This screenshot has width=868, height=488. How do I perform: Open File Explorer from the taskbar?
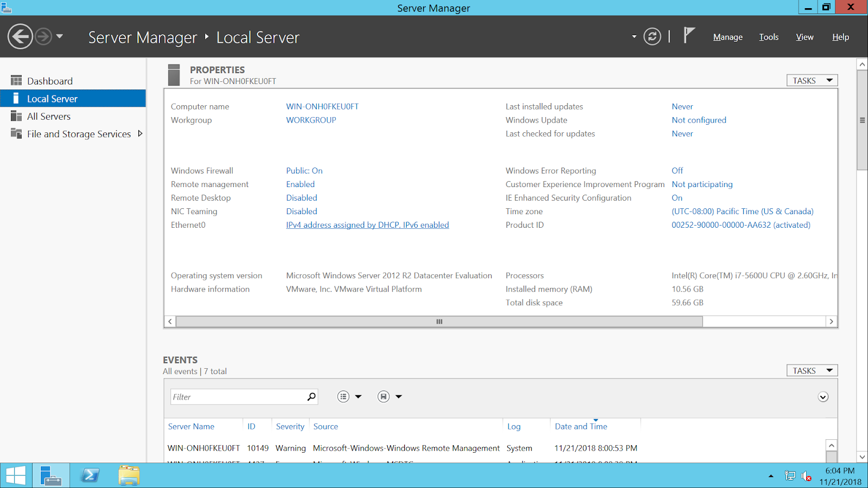[x=129, y=475]
